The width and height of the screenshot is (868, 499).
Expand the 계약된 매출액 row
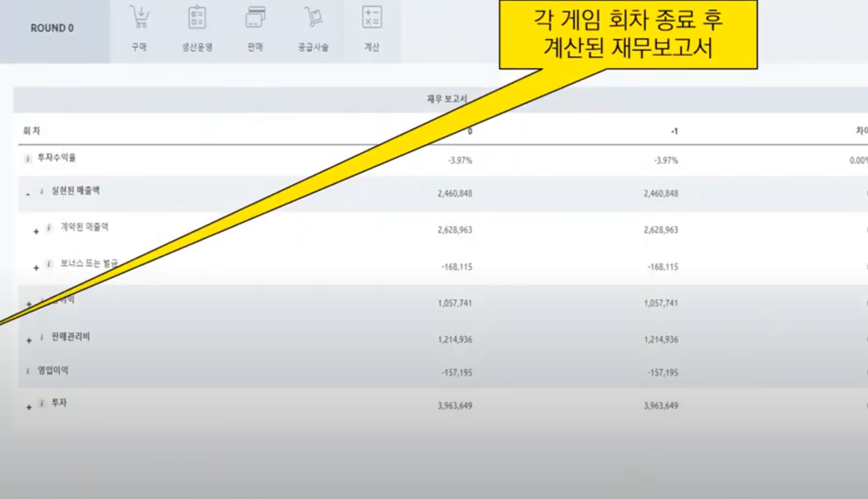click(36, 230)
